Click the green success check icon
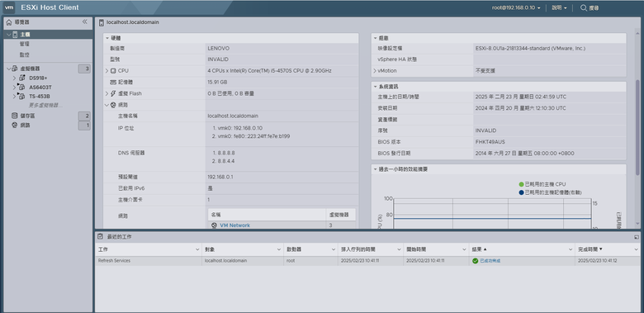644x313 pixels. [476, 261]
